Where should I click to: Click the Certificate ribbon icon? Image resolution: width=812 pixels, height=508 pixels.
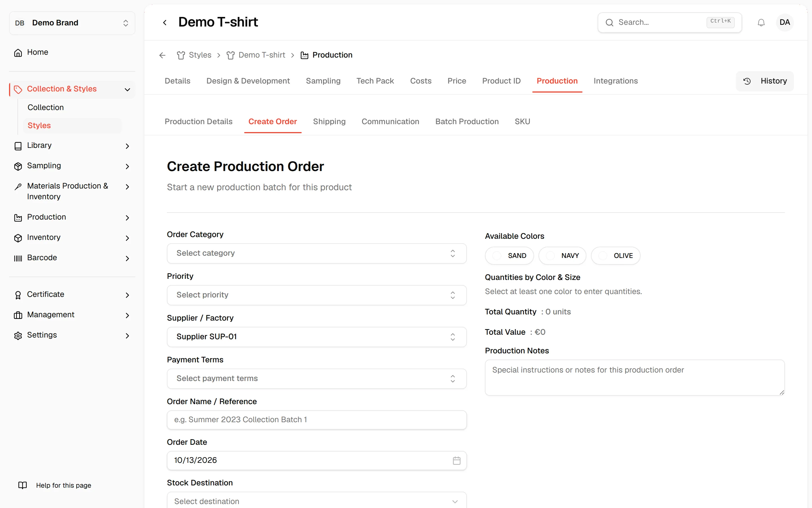point(18,295)
